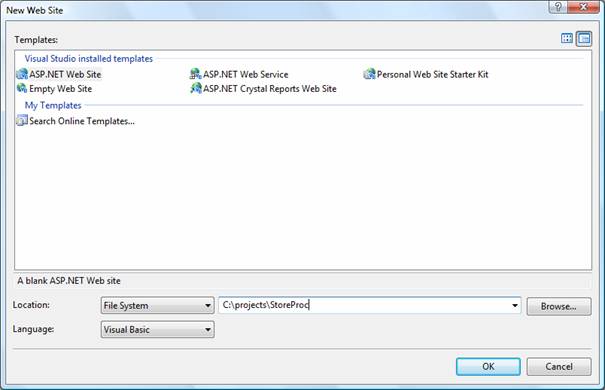Choose the Empty Web Site template icon
The height and width of the screenshot is (390, 605).
22,88
